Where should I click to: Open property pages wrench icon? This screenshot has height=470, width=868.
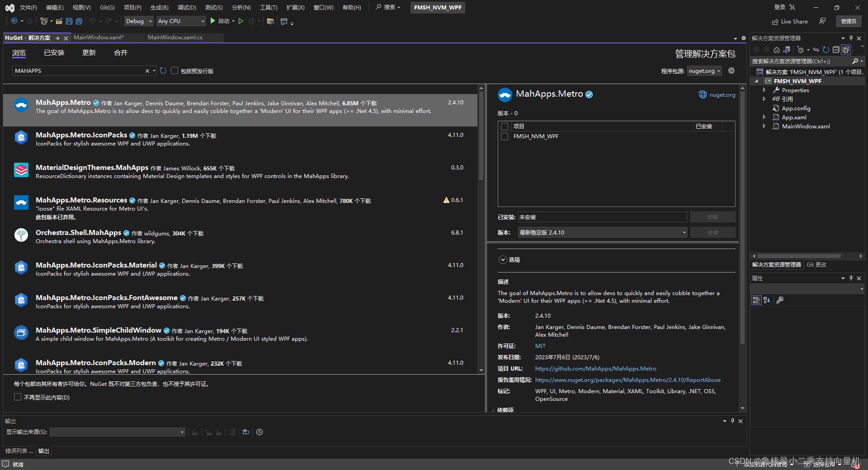(780, 300)
